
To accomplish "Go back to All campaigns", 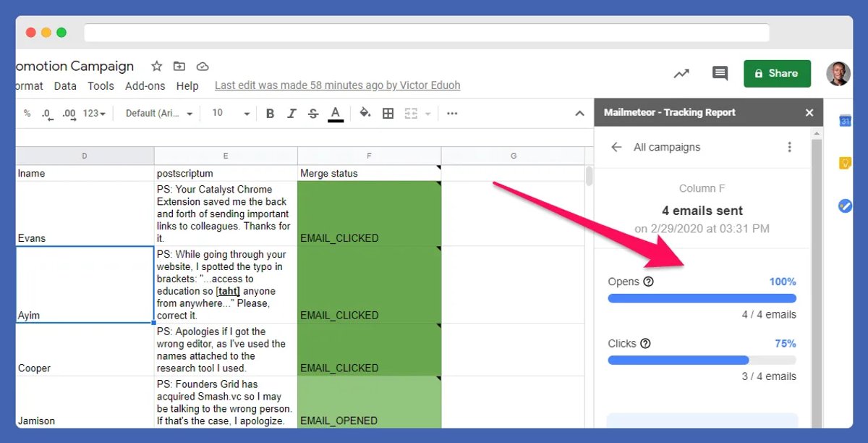I will (x=616, y=147).
